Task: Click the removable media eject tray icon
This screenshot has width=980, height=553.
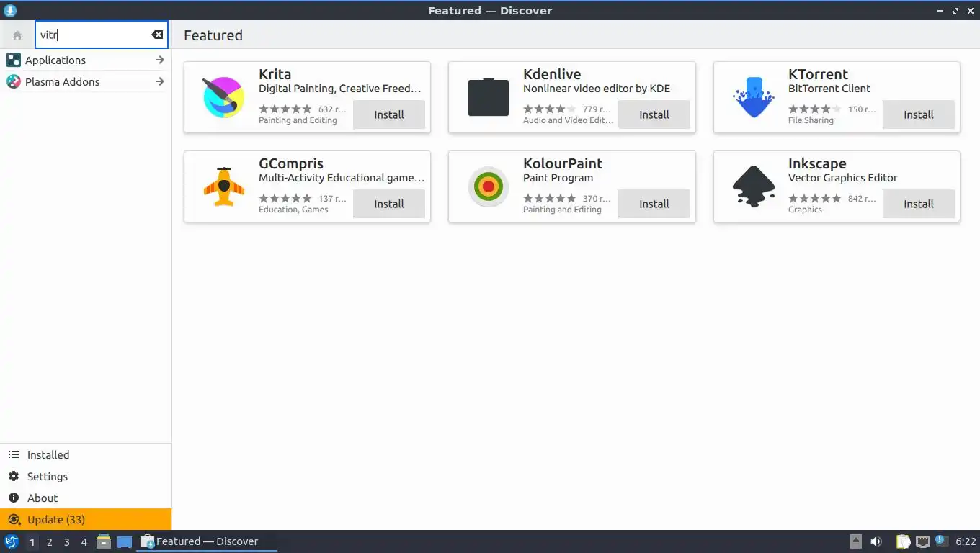Action: point(855,541)
